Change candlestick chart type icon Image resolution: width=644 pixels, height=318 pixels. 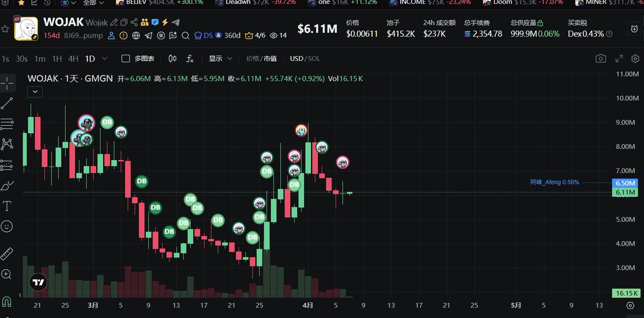pos(172,59)
